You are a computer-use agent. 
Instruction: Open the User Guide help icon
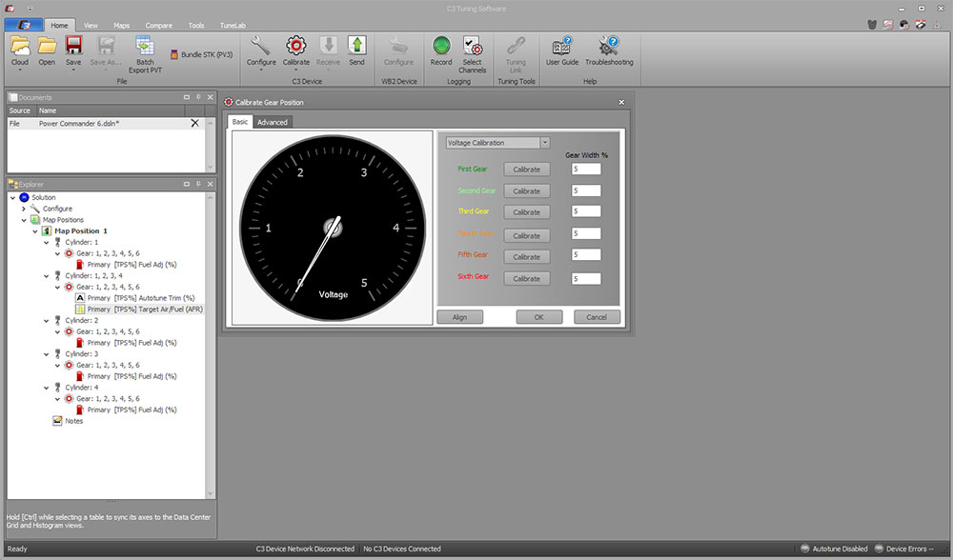pyautogui.click(x=562, y=45)
